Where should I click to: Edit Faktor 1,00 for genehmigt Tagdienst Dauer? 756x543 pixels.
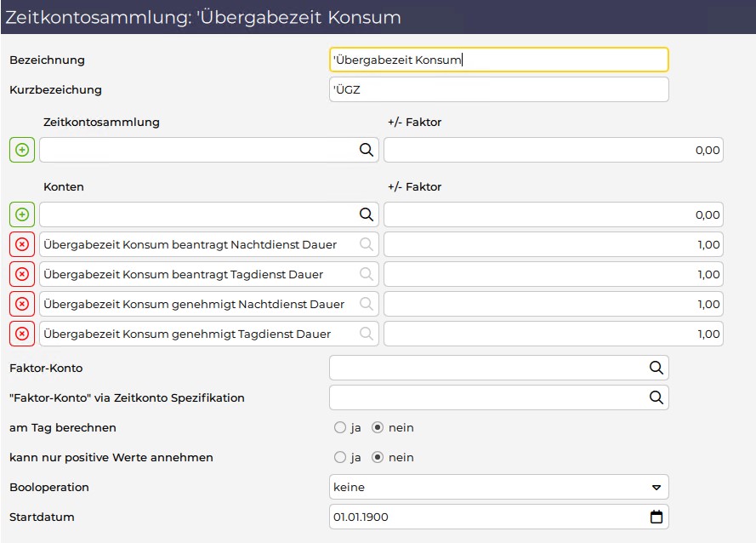tap(554, 334)
